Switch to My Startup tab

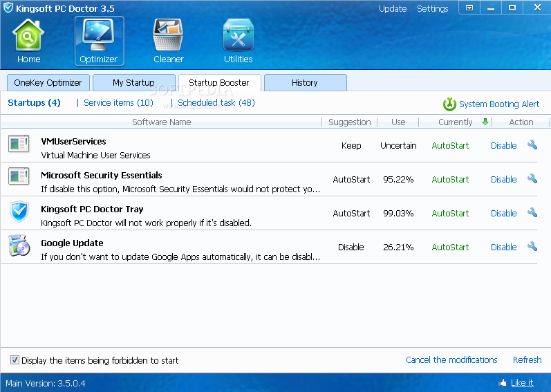coord(134,82)
